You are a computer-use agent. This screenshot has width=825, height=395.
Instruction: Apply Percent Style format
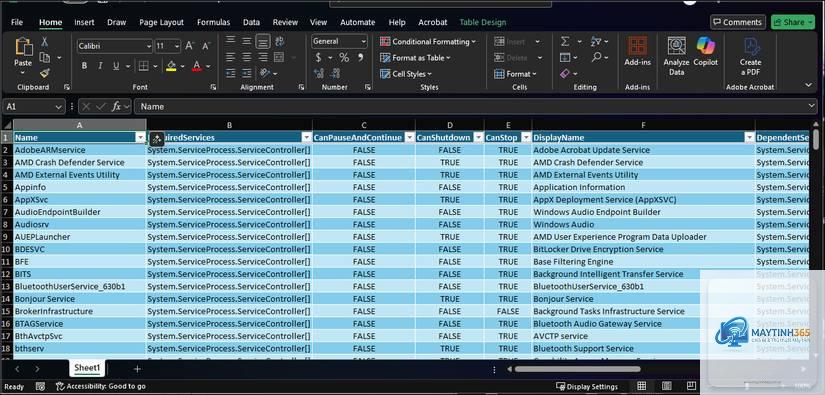(344, 57)
